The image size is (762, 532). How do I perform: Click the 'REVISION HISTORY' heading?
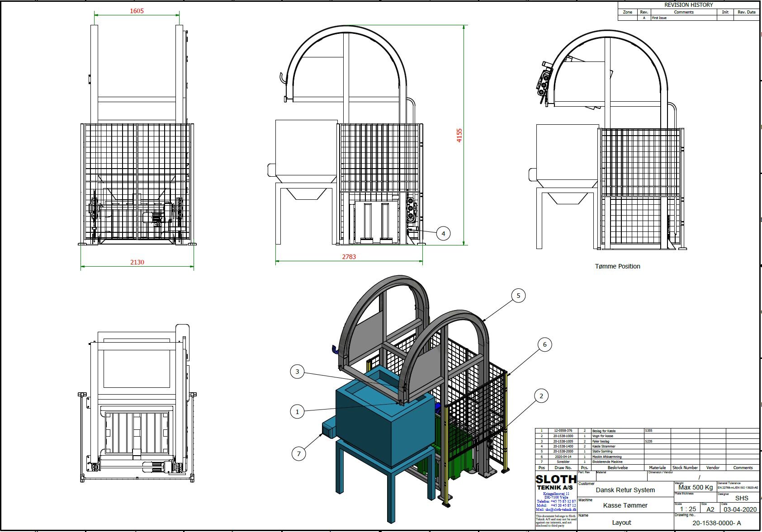tap(688, 5)
